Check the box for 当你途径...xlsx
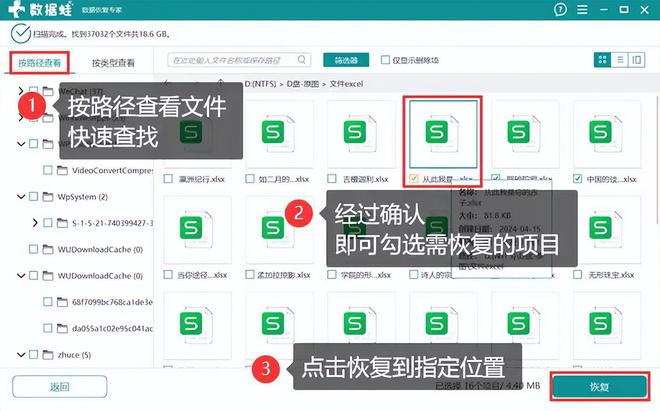Image resolution: width=660 pixels, height=411 pixels. pyautogui.click(x=168, y=275)
